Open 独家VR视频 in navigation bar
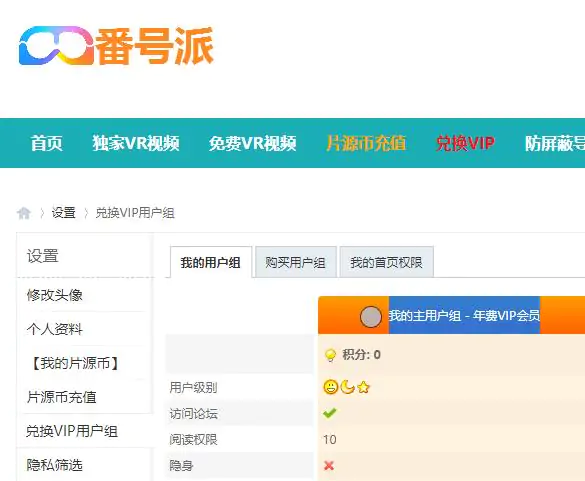 [136, 143]
